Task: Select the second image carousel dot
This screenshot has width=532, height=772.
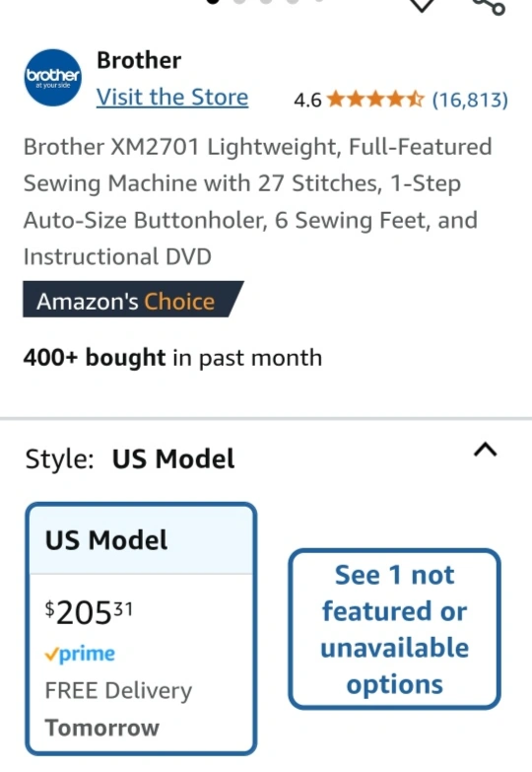Action: click(239, 1)
